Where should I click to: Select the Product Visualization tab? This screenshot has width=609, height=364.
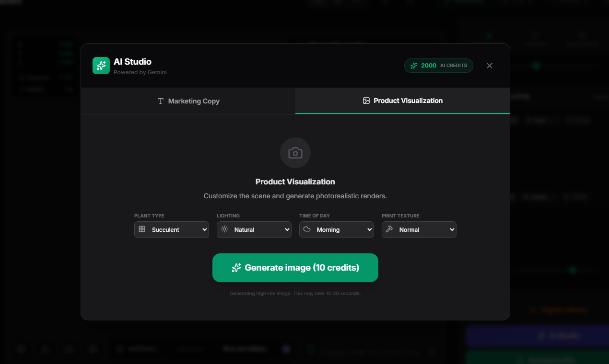pos(402,101)
